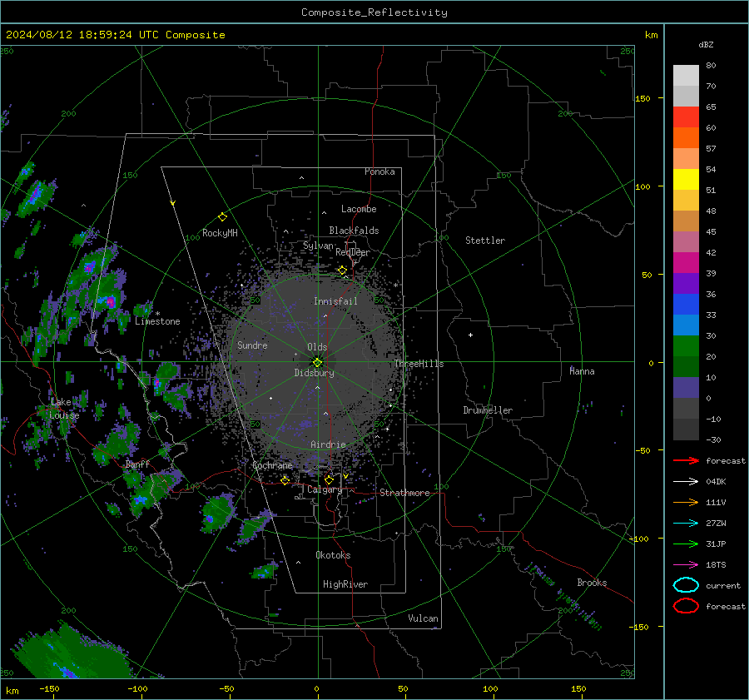
Task: Select the purple 36-39 dBZ swatch
Action: 686,284
